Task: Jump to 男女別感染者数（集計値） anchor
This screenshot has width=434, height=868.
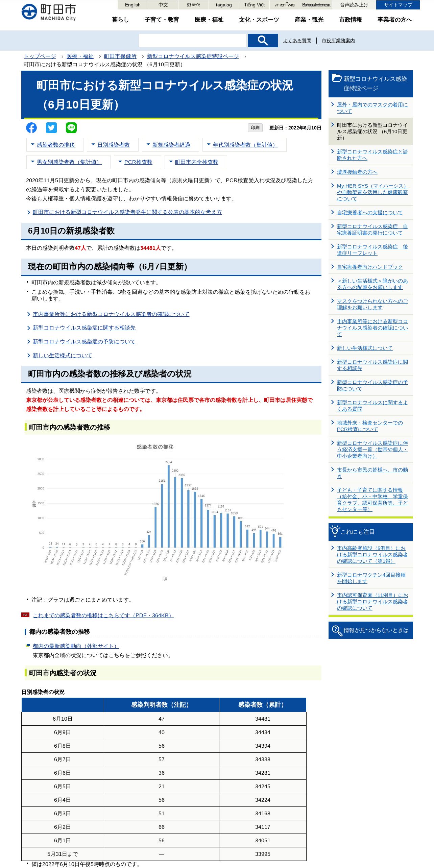Action: [69, 162]
